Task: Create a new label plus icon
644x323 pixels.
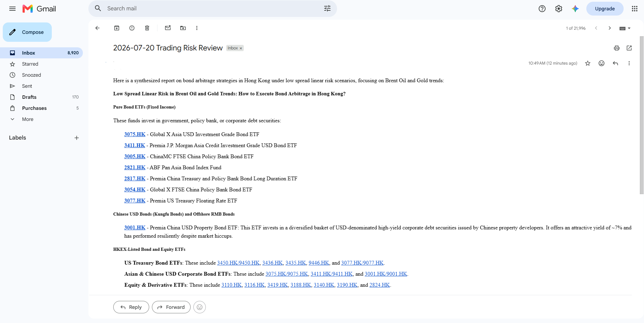Action: pos(77,138)
